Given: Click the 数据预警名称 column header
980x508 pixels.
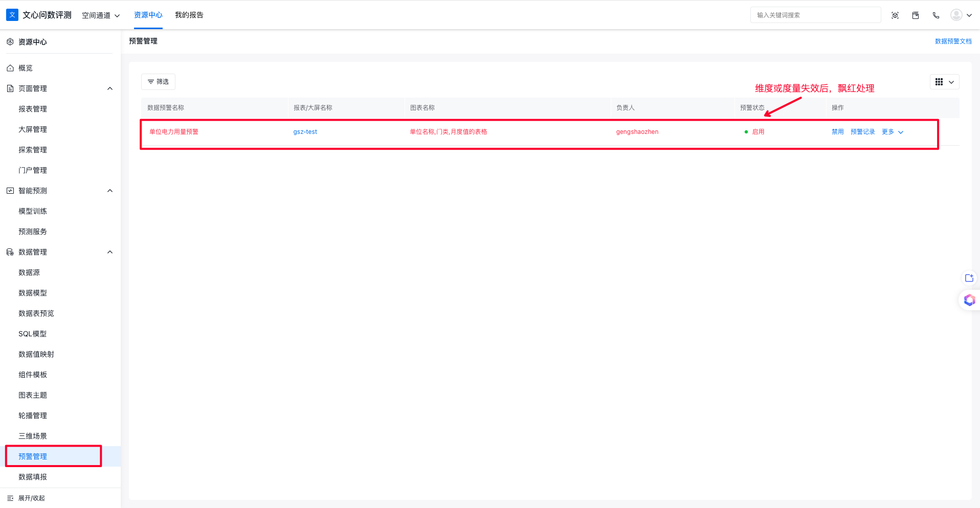Looking at the screenshot, I should (x=166, y=108).
